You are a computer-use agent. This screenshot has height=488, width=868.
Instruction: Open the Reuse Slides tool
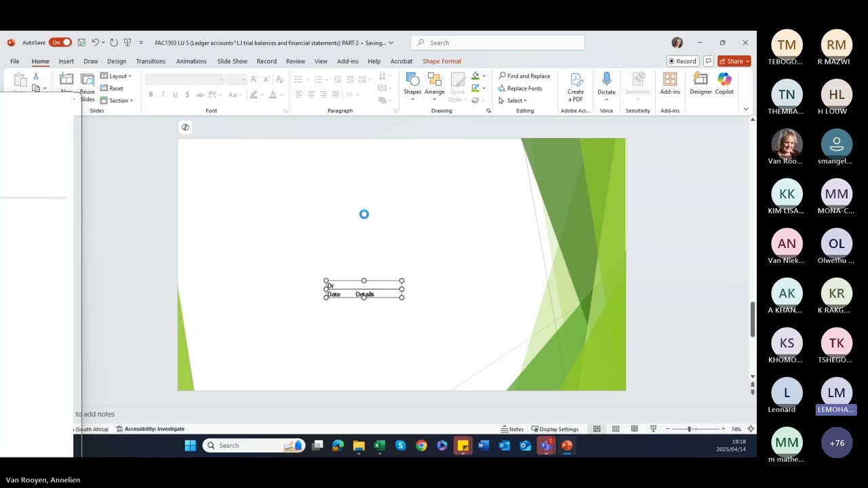click(x=87, y=87)
